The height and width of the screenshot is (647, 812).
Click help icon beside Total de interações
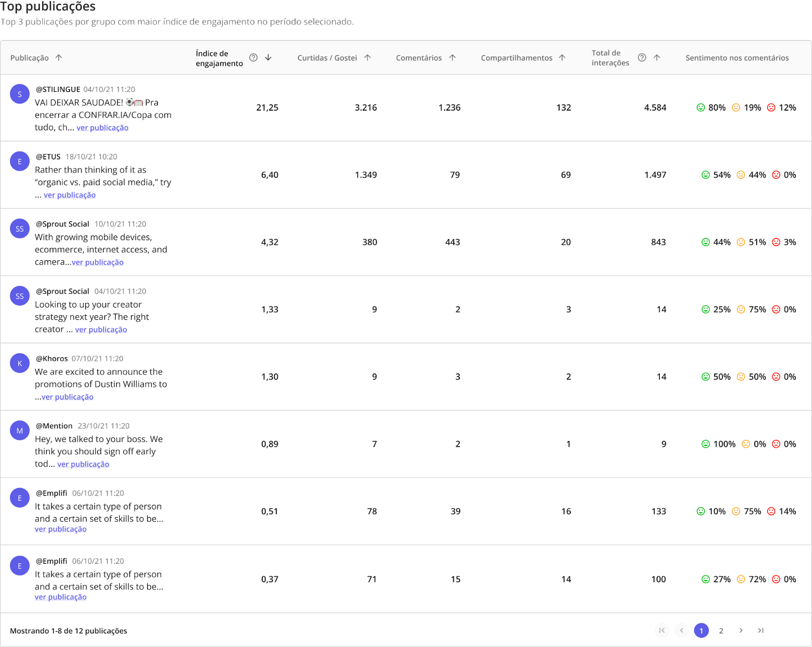pyautogui.click(x=642, y=58)
